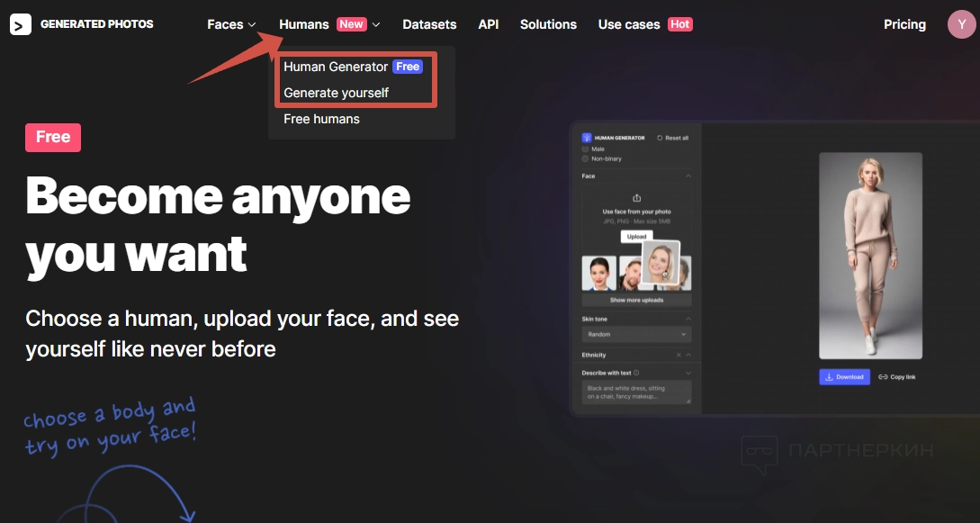Collapse the Face section chevron
Screen dimensions: 980x523
[688, 176]
